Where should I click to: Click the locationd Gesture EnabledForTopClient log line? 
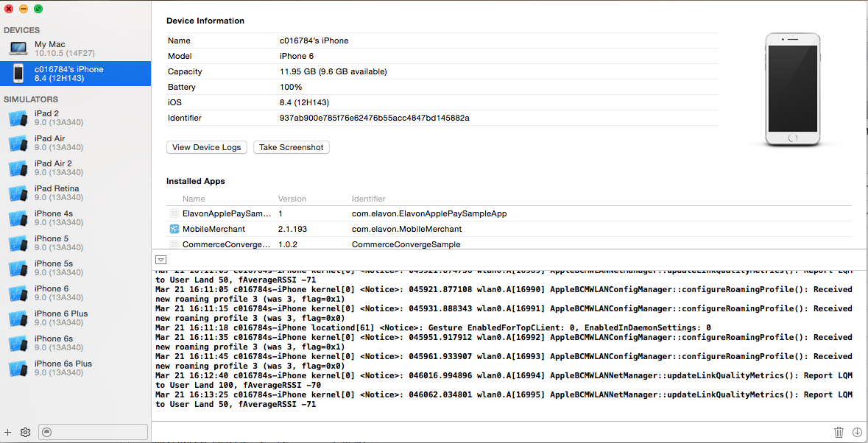434,328
